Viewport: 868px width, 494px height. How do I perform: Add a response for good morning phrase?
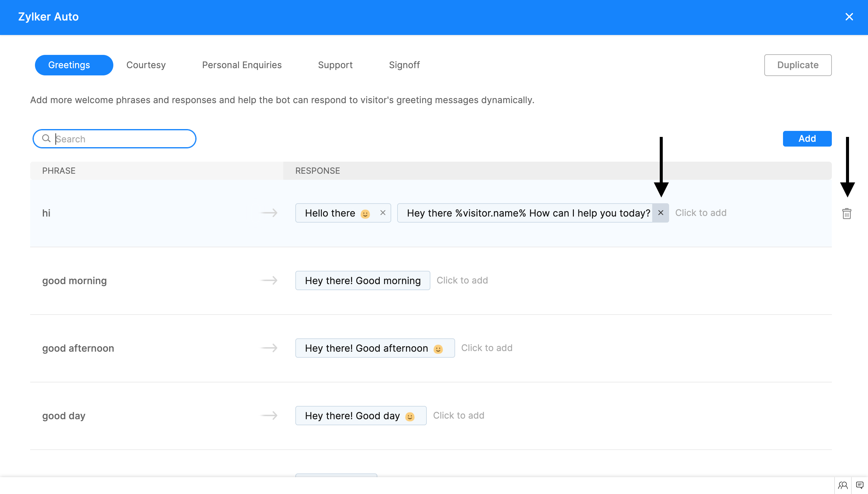462,280
